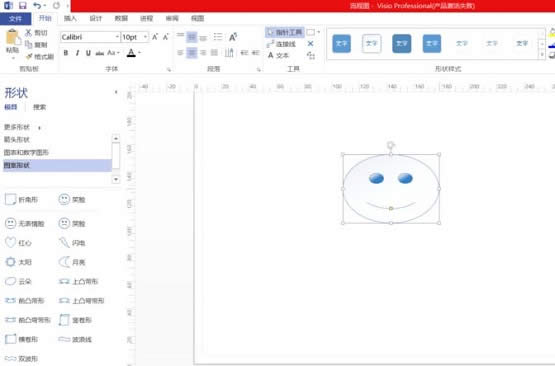This screenshot has height=366, width=555.
Task: Toggle Bold formatting button
Action: tap(65, 53)
